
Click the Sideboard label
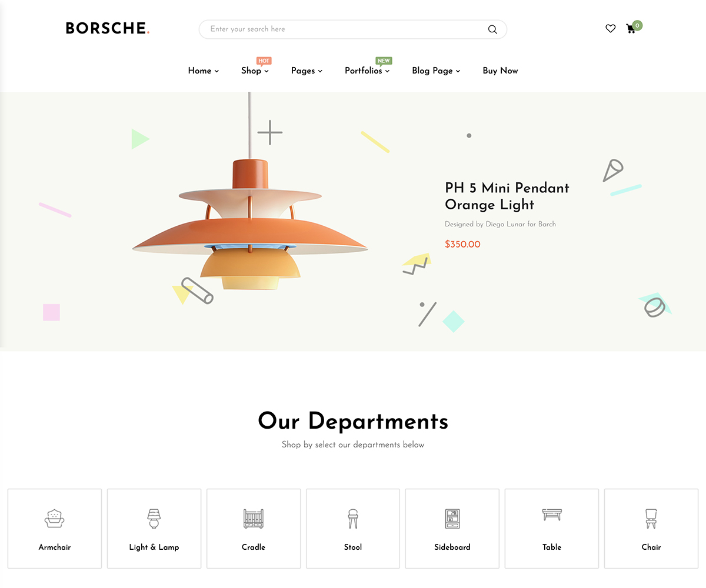point(452,547)
